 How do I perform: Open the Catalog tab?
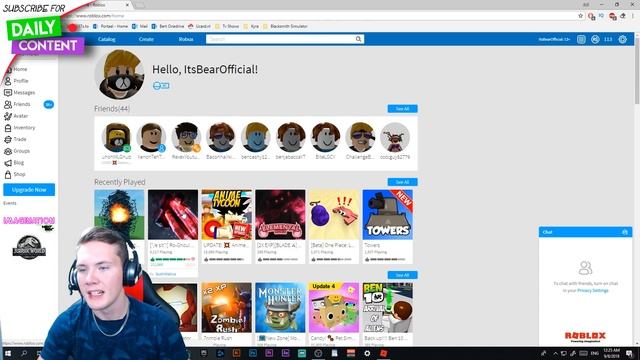(x=107, y=39)
